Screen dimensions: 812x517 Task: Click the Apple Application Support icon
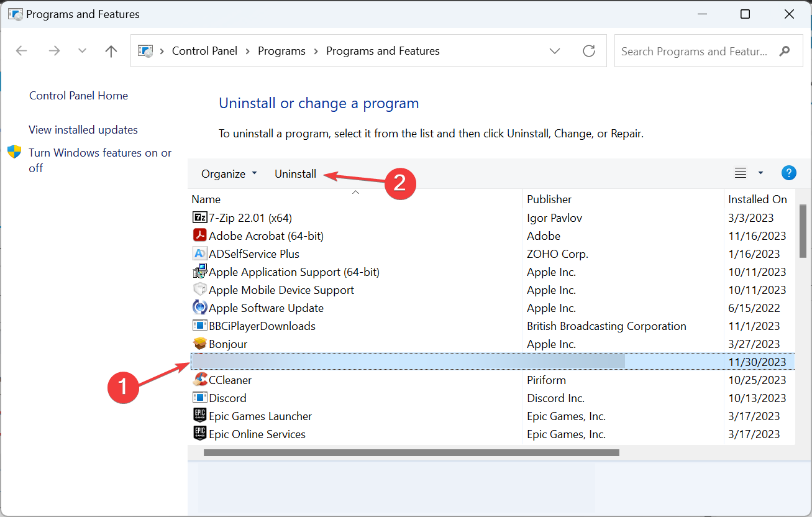199,272
